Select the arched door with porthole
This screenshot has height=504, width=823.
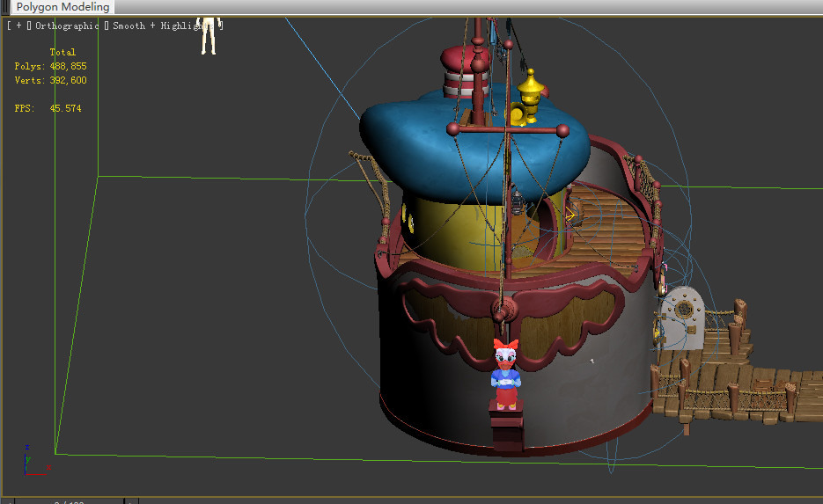coord(681,319)
